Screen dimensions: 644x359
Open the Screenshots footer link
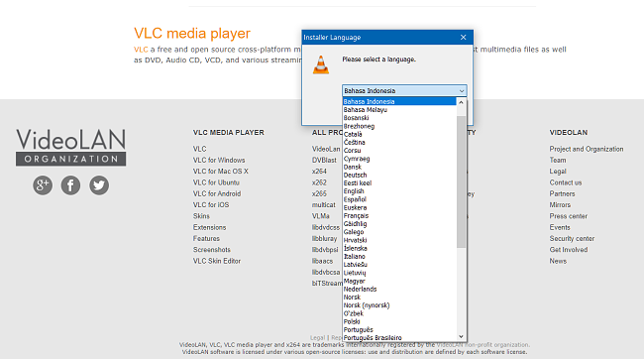211,250
